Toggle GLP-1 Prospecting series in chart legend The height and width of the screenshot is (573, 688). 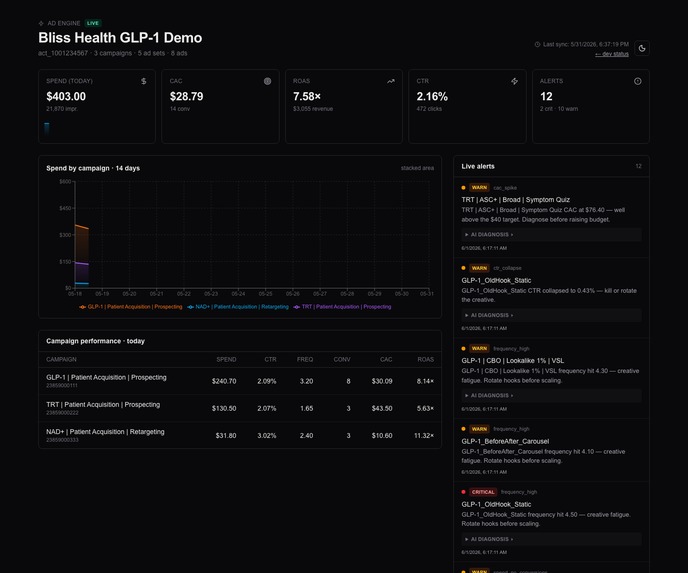click(x=131, y=307)
